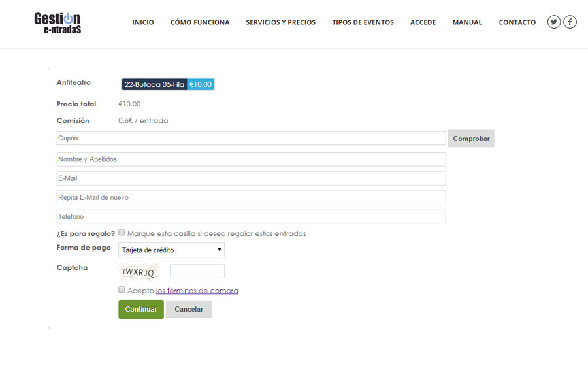The width and height of the screenshot is (588, 392).
Task: Select ACCEDE in the navigation bar
Action: (x=423, y=22)
